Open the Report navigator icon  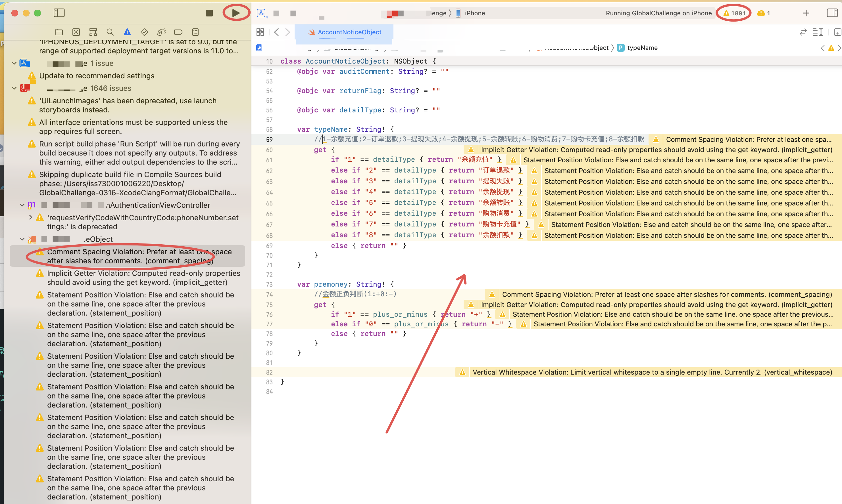195,32
